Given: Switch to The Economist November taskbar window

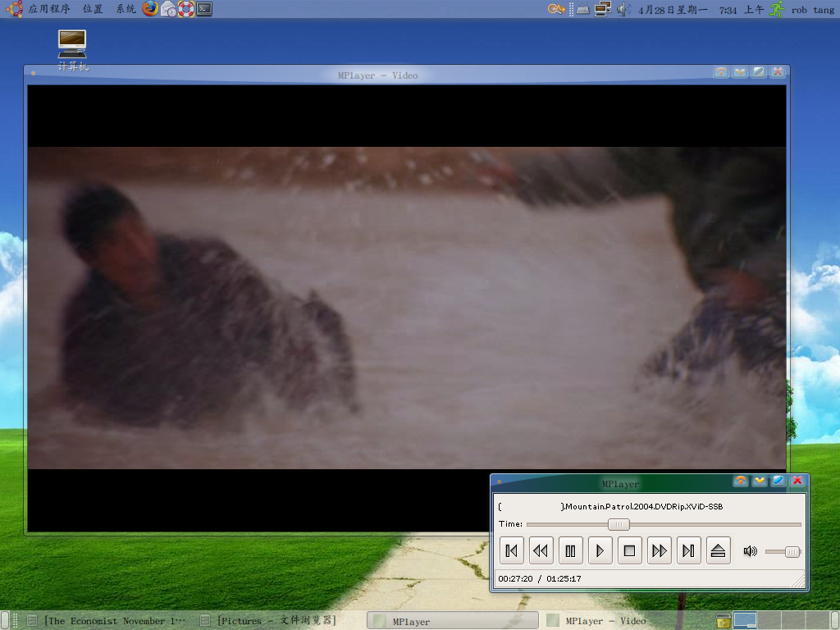Looking at the screenshot, I should pyautogui.click(x=107, y=621).
